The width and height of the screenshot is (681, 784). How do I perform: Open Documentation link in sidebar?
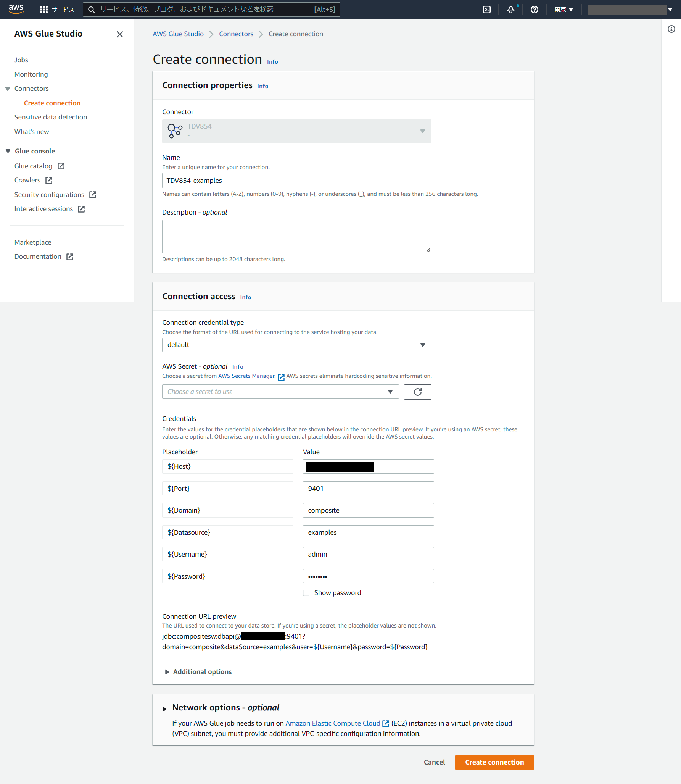click(38, 256)
